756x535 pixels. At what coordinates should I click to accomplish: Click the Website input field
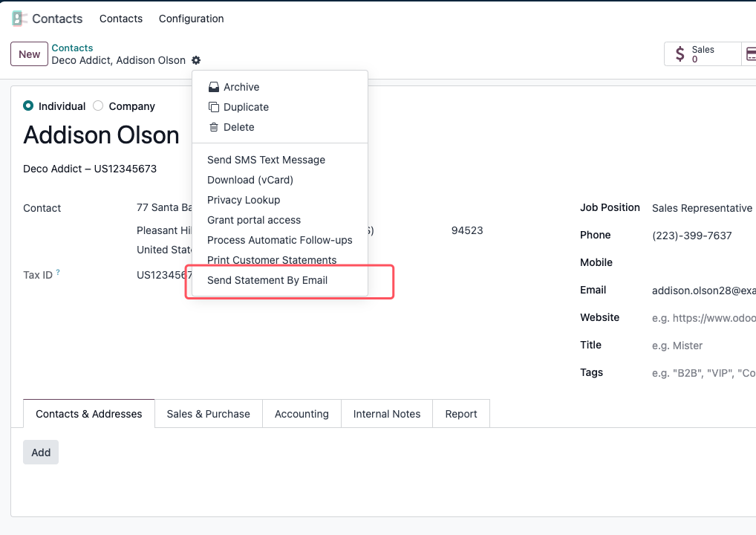coord(703,318)
